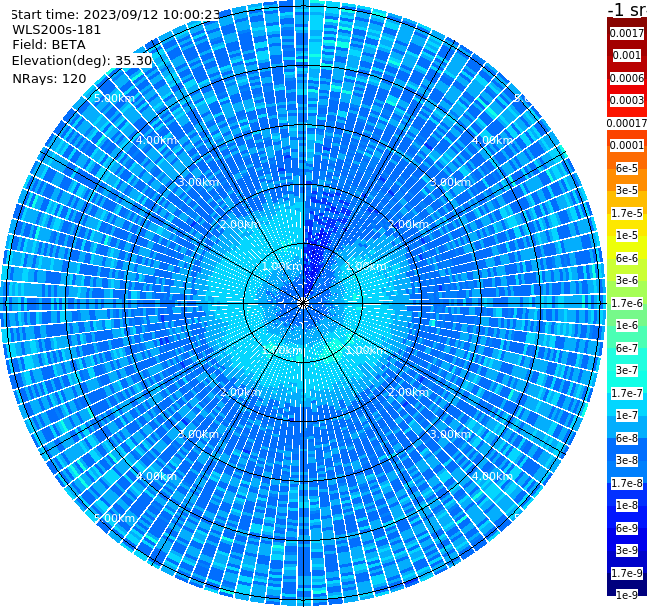Pick the green 1e-6 colorbar segment
The height and width of the screenshot is (607, 647).
[627, 325]
